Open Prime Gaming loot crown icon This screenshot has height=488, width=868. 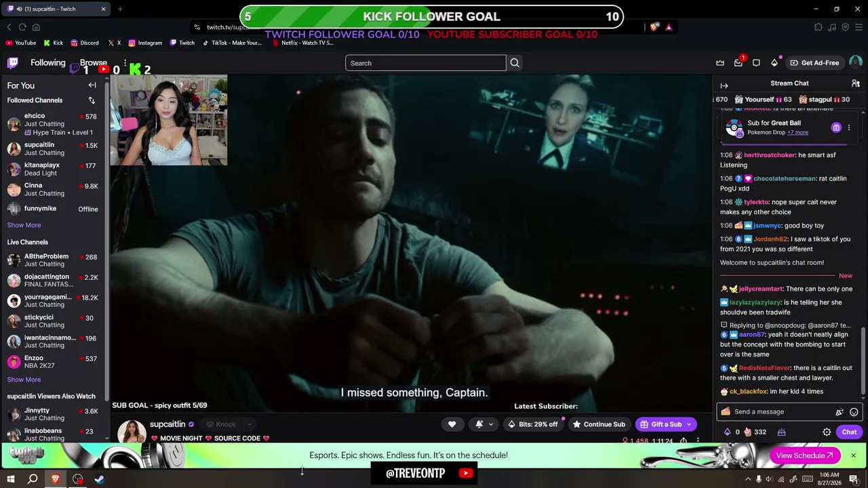720,63
